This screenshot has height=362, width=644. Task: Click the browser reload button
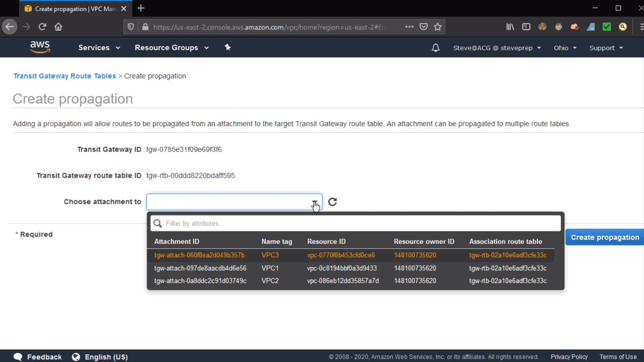point(42,27)
